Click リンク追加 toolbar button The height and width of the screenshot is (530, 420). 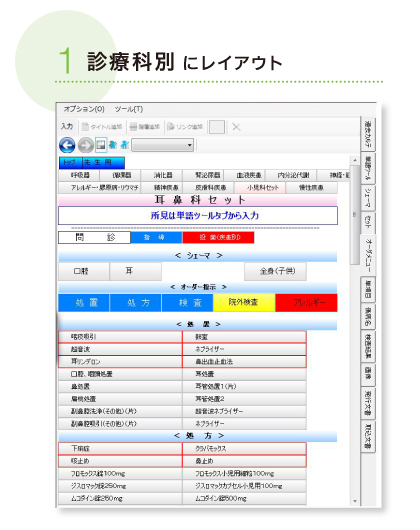(x=185, y=127)
